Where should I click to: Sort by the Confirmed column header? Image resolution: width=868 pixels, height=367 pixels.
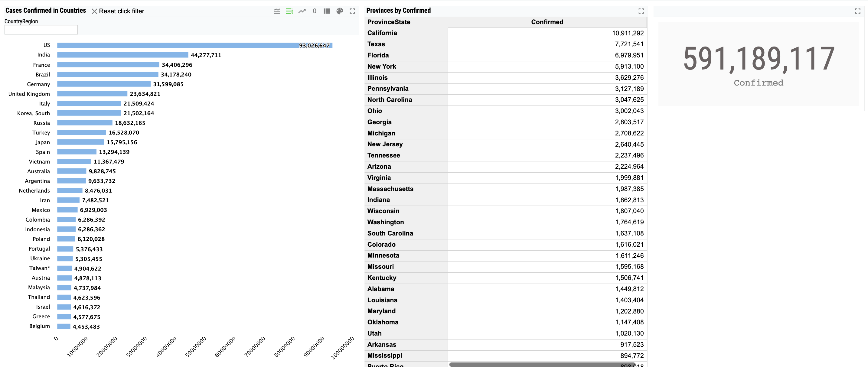tap(547, 22)
